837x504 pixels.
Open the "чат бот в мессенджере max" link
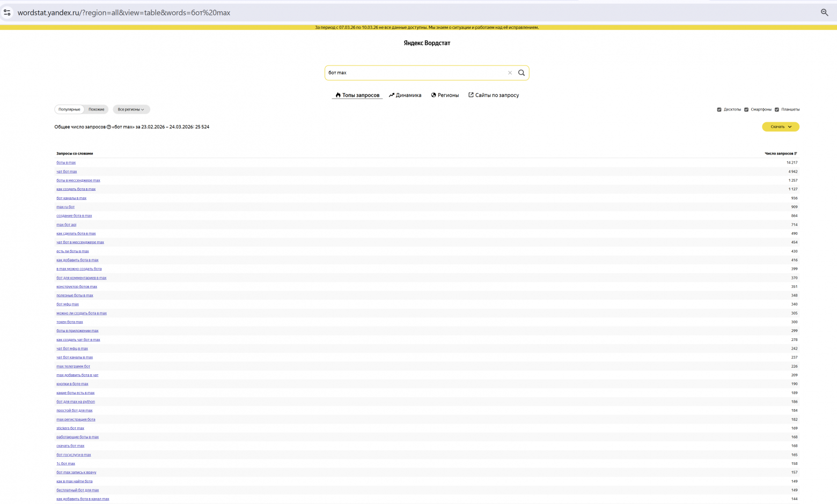click(80, 242)
